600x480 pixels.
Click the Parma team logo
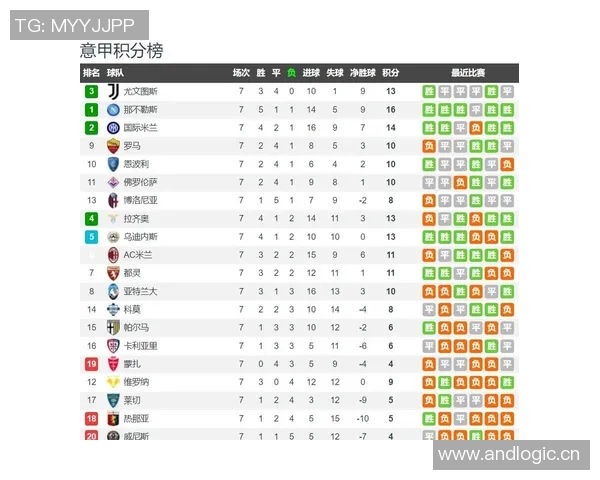click(113, 327)
